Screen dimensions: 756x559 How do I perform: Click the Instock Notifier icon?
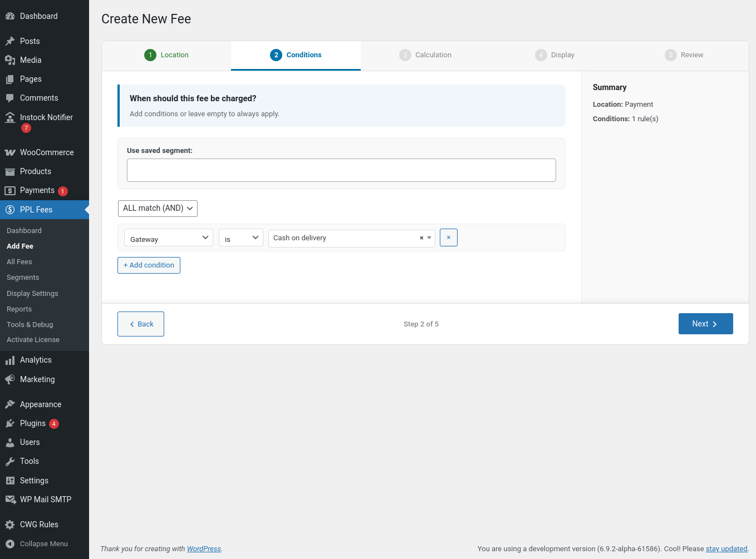(x=10, y=117)
